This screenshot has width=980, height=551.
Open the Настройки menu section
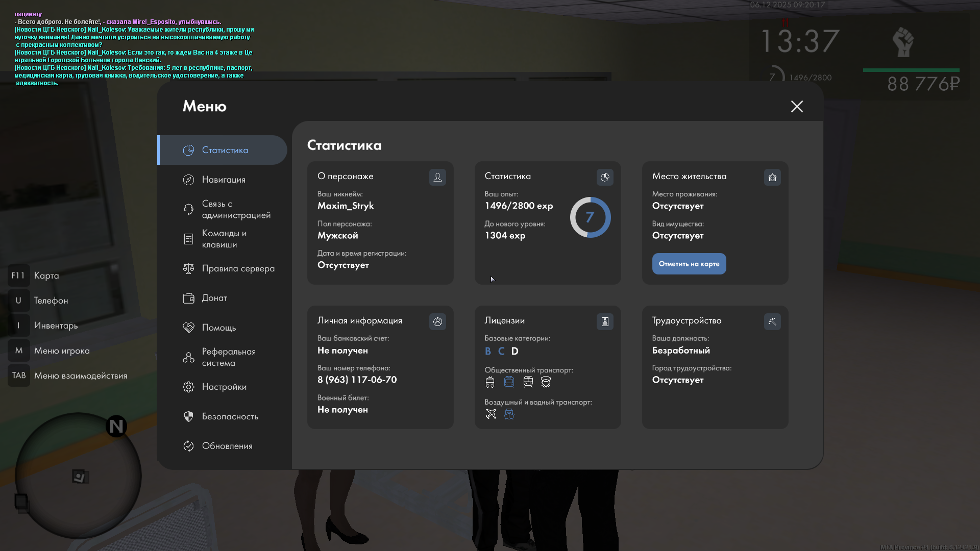pyautogui.click(x=224, y=387)
